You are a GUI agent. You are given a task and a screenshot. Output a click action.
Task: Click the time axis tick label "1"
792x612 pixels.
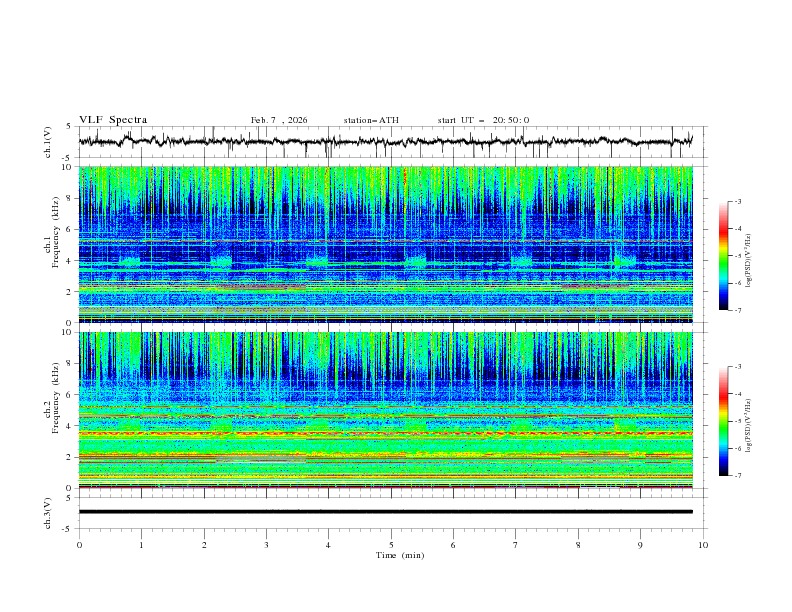point(141,545)
